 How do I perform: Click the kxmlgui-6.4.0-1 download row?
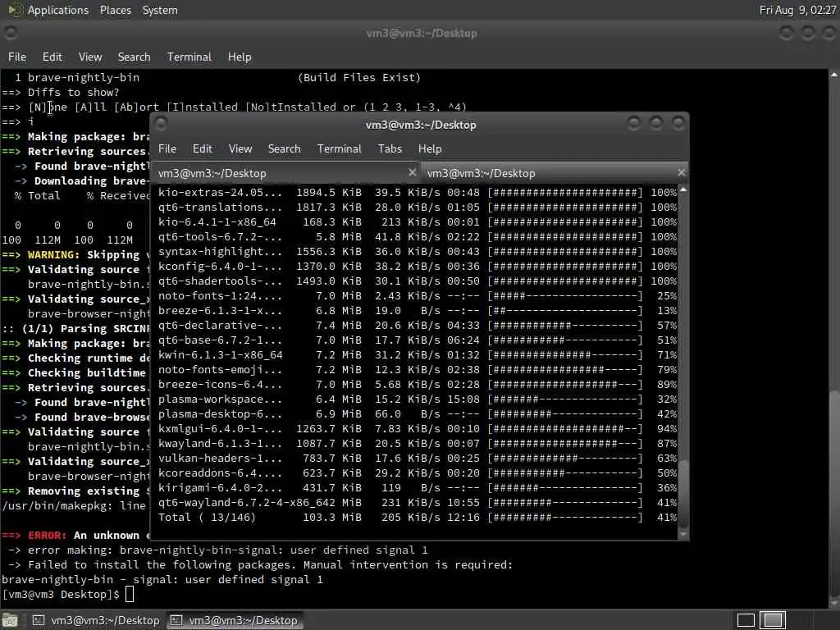(418, 428)
